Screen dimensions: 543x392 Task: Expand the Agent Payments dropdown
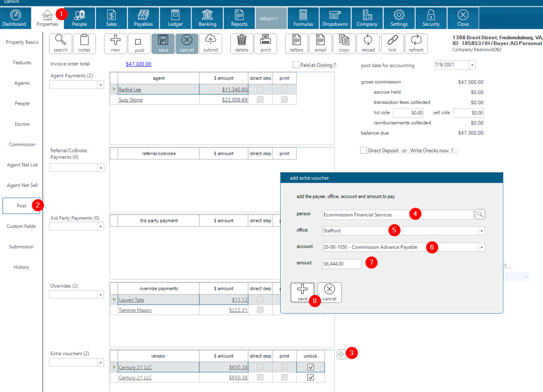(x=100, y=85)
